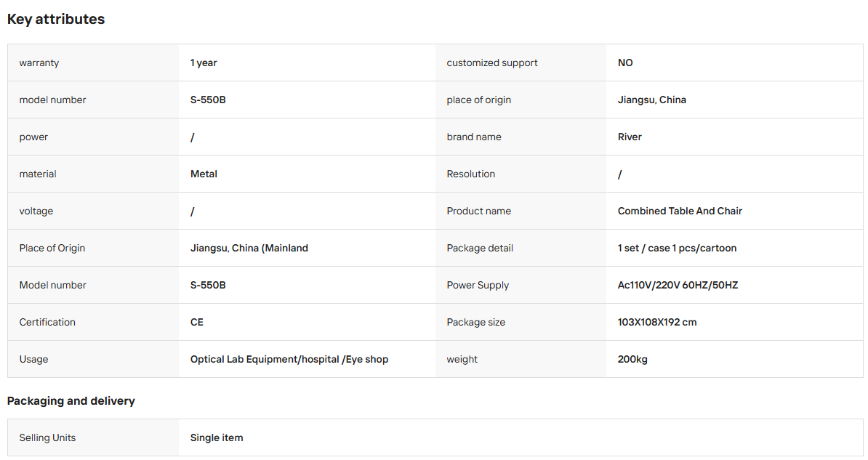Click the Selling Units label

pos(47,438)
